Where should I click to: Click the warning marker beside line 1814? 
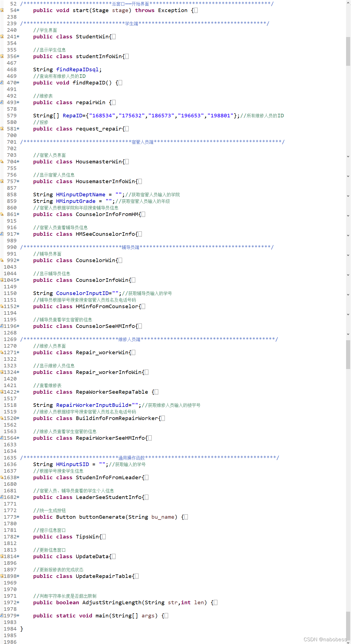[x=2, y=557]
